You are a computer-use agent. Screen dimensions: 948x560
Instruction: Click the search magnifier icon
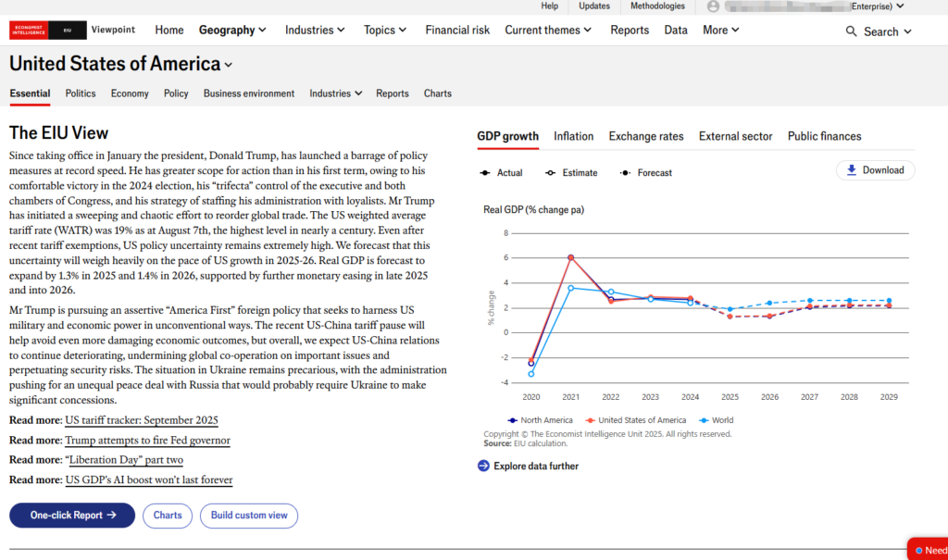[x=851, y=31]
